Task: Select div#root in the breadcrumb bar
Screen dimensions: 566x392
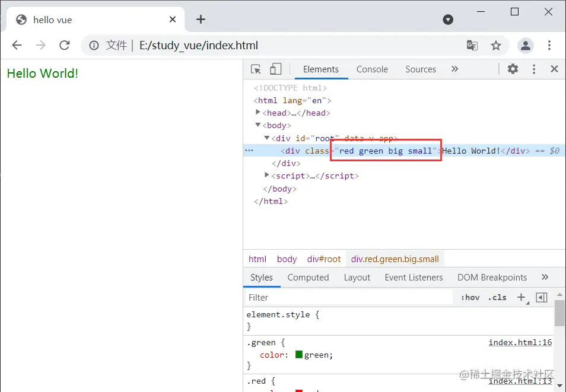Action: pyautogui.click(x=324, y=259)
